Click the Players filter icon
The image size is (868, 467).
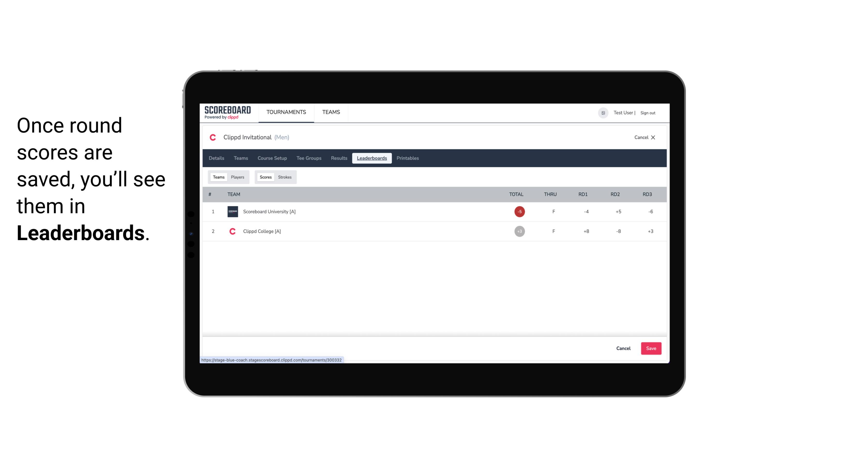point(238,177)
